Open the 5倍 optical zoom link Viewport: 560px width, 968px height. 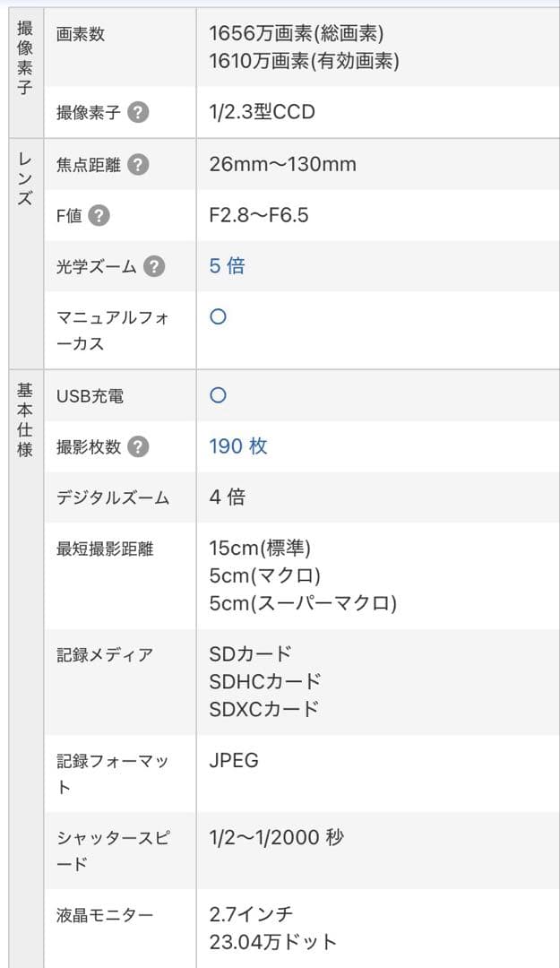228,265
